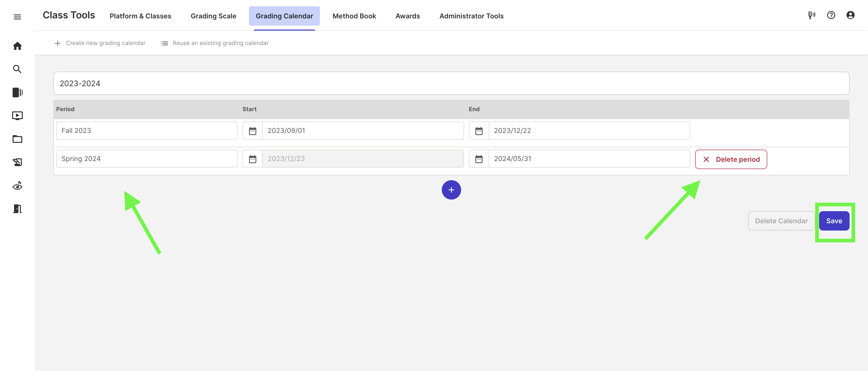
Task: Open calendar picker for Spring 2024 end
Action: pyautogui.click(x=479, y=159)
